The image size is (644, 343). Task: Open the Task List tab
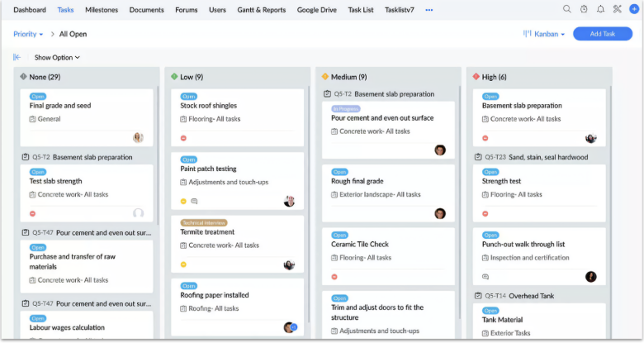pos(361,10)
